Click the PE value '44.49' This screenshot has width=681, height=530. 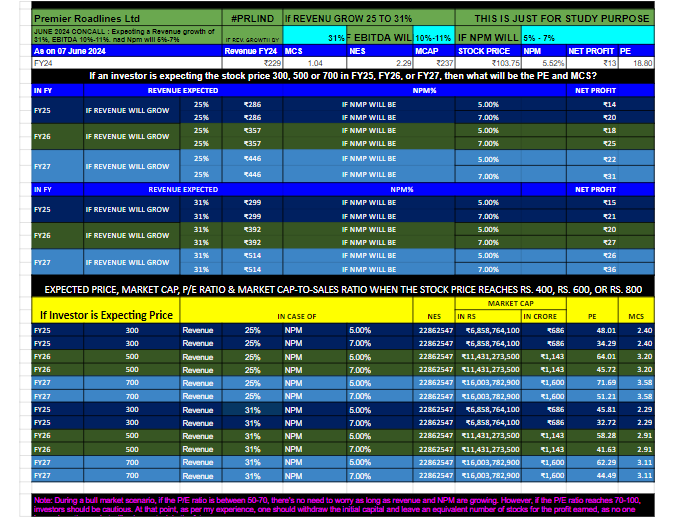(592, 475)
